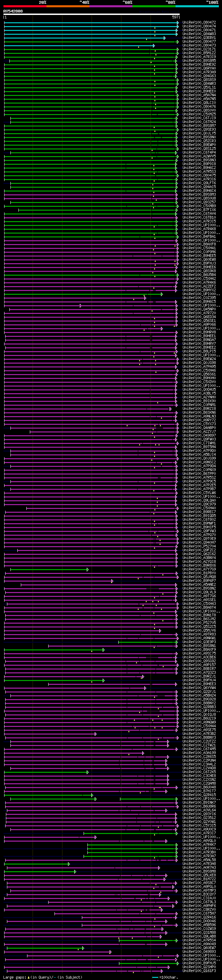Select the UniRef100_A5B596 label
Viewport: 222px width, 980px height.
[x=199, y=925]
